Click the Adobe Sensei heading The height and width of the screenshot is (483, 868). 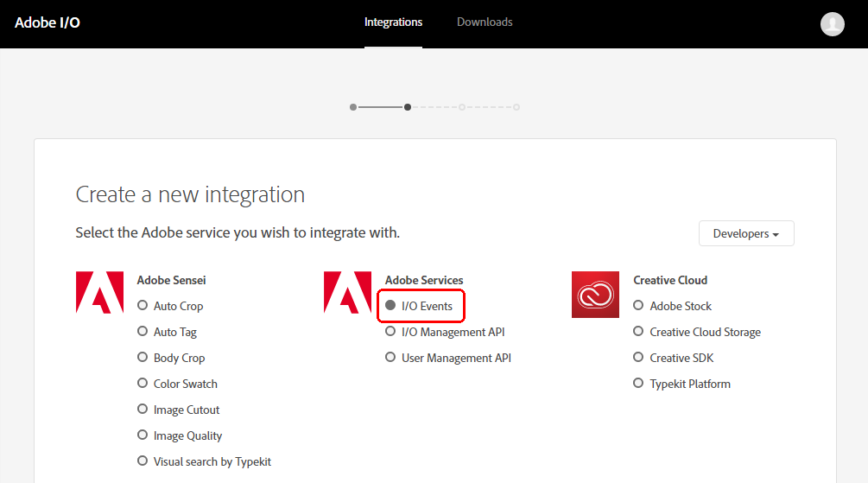(x=172, y=280)
